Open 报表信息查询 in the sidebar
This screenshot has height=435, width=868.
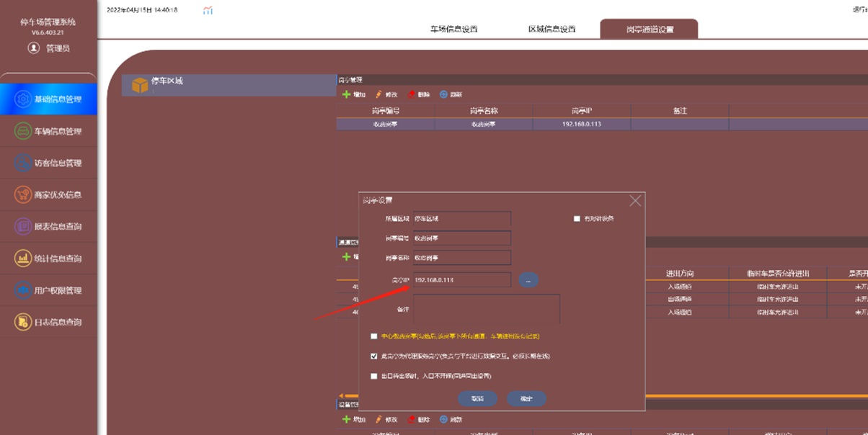pos(48,226)
